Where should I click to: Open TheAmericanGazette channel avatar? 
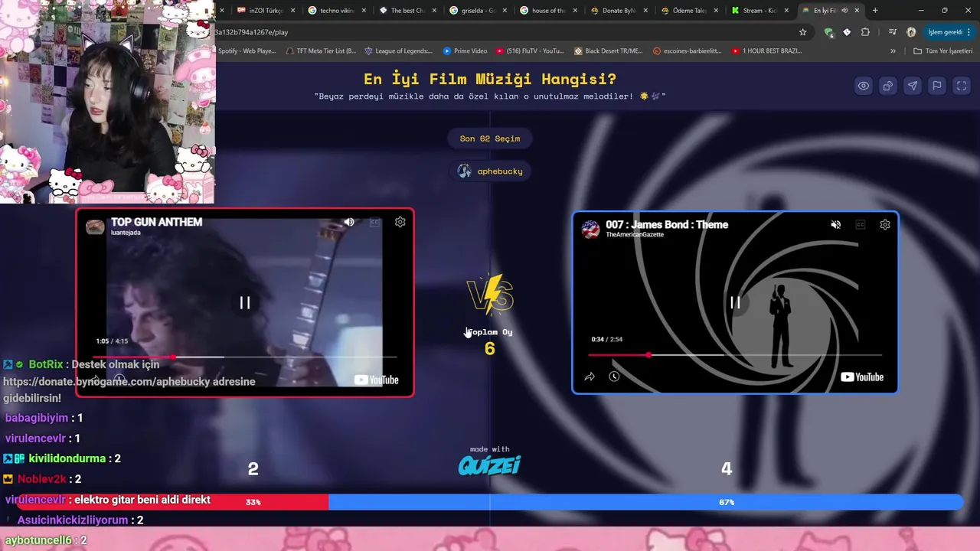(591, 229)
